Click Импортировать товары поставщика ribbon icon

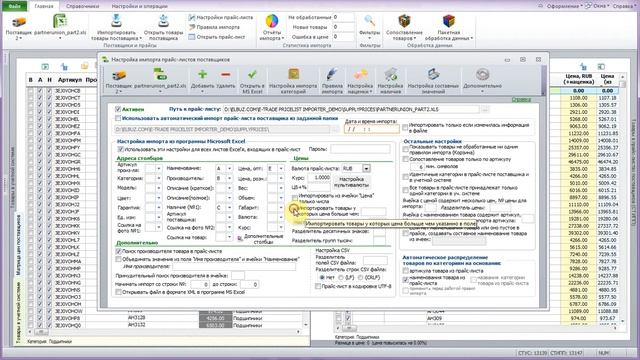116,21
